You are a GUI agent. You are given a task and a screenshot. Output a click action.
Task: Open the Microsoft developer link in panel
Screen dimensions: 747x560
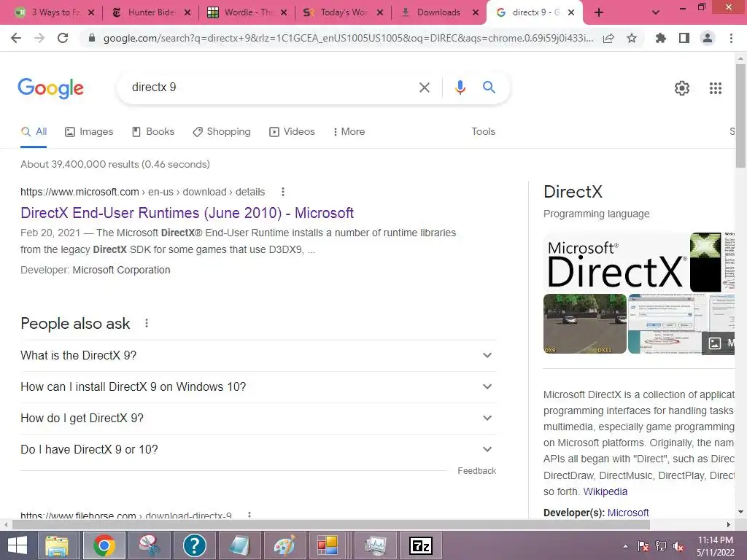point(628,513)
